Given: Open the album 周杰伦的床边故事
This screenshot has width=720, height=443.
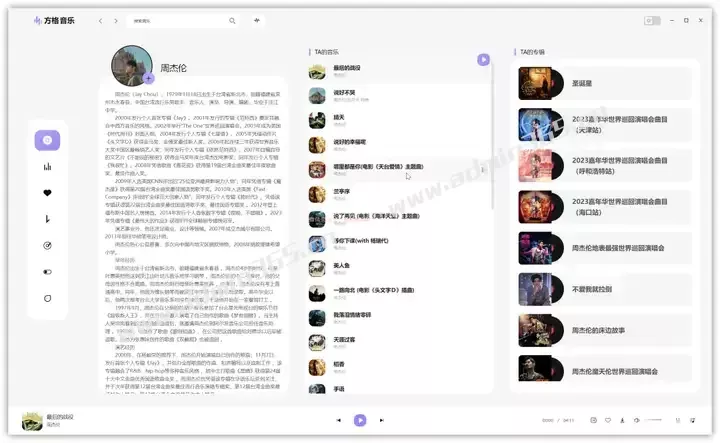Looking at the screenshot, I should pos(604,331).
